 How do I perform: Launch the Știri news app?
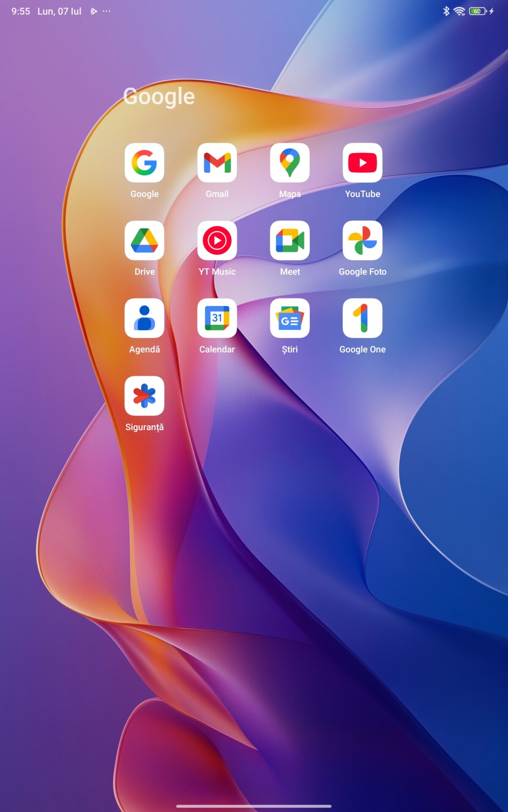click(x=290, y=318)
